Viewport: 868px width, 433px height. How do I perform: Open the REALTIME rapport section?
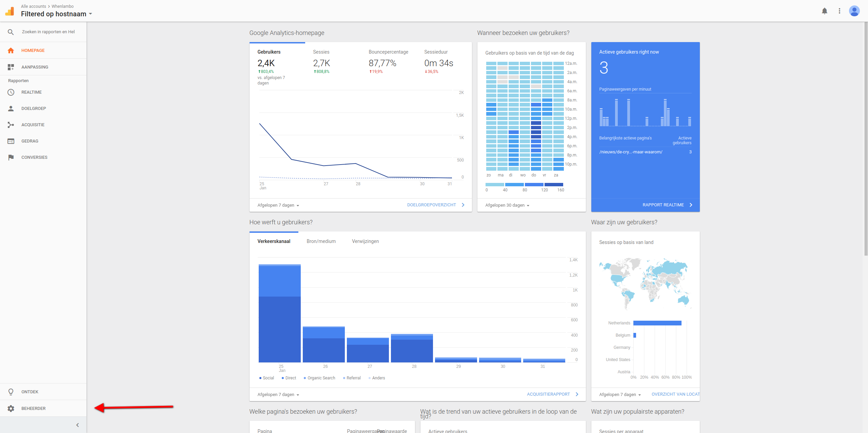[x=31, y=92]
